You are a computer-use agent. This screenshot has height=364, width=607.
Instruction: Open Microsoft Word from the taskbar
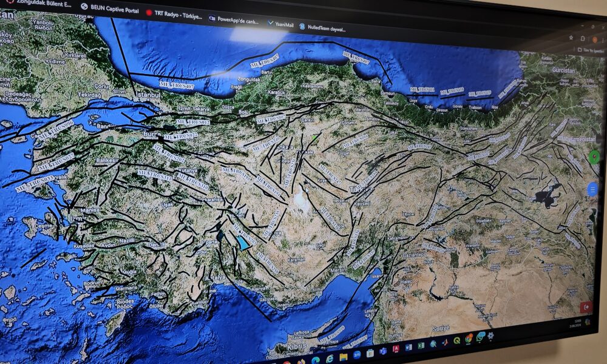(x=409, y=348)
